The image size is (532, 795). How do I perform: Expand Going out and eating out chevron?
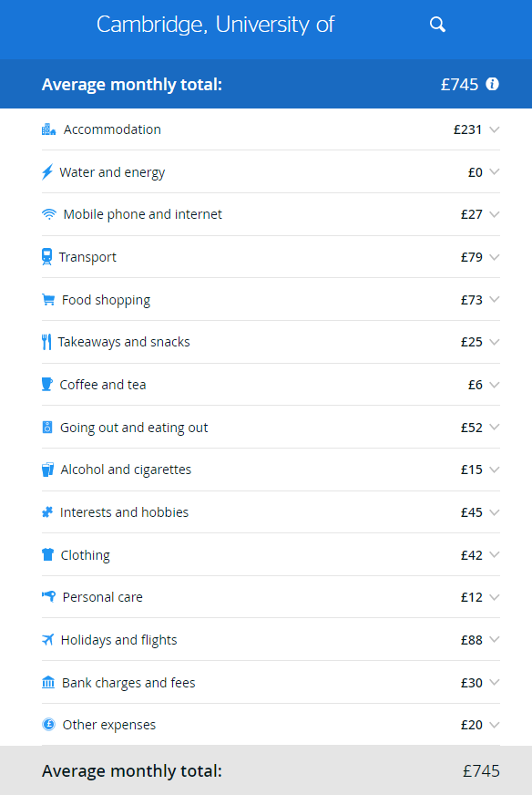495,427
